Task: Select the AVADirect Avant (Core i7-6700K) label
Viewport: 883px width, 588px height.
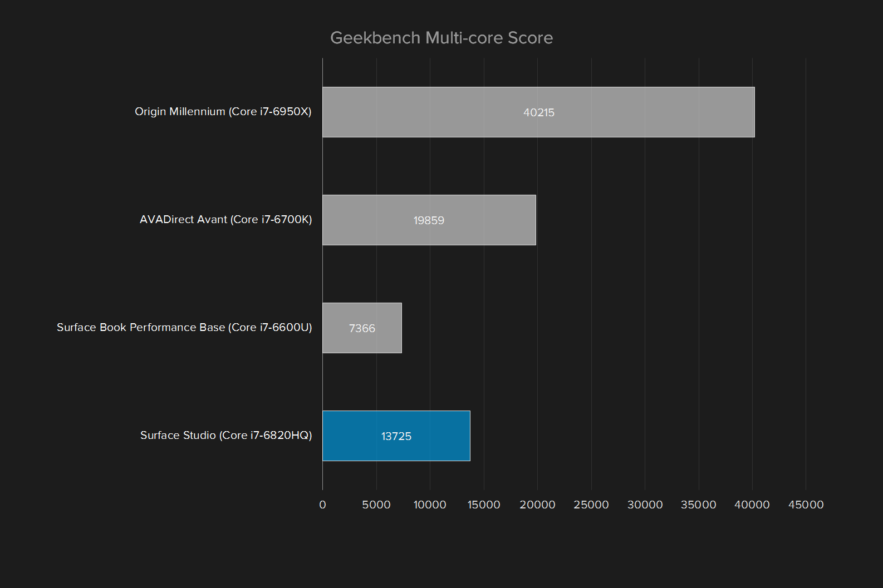Action: click(x=226, y=220)
